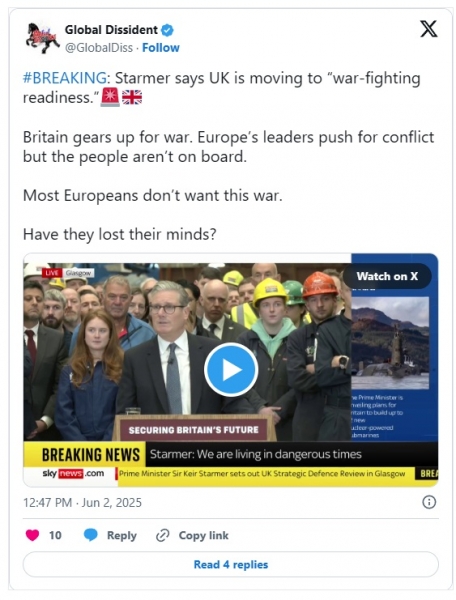Click the like count number 10
Image resolution: width=456 pixels, height=600 pixels.
pos(55,535)
